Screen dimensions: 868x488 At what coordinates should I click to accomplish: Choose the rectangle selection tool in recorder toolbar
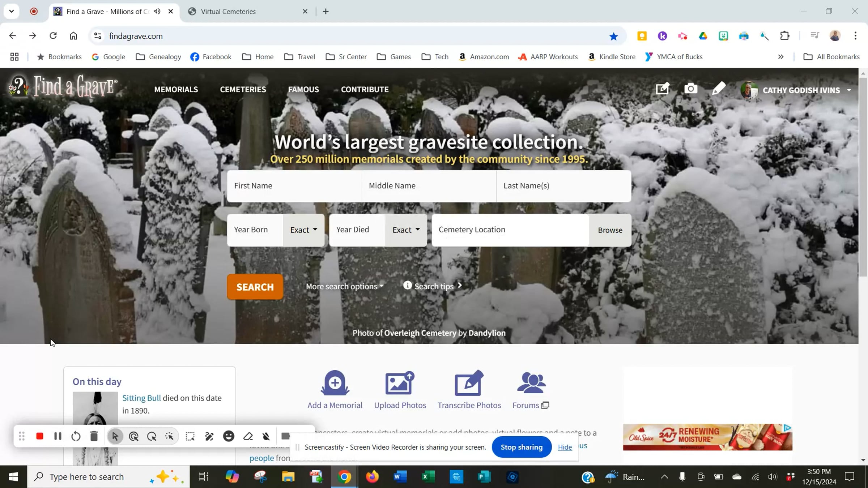190,436
